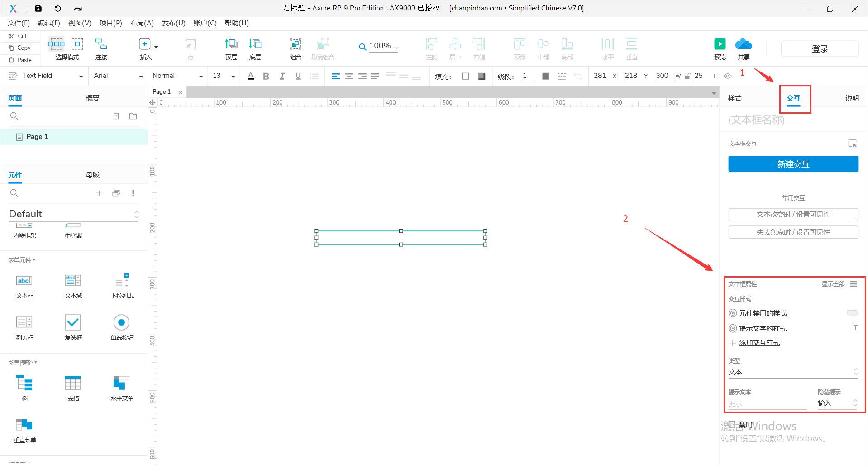Screen dimensions: 868x465
Task: Switch to the 母版 masters tab
Action: tap(92, 175)
